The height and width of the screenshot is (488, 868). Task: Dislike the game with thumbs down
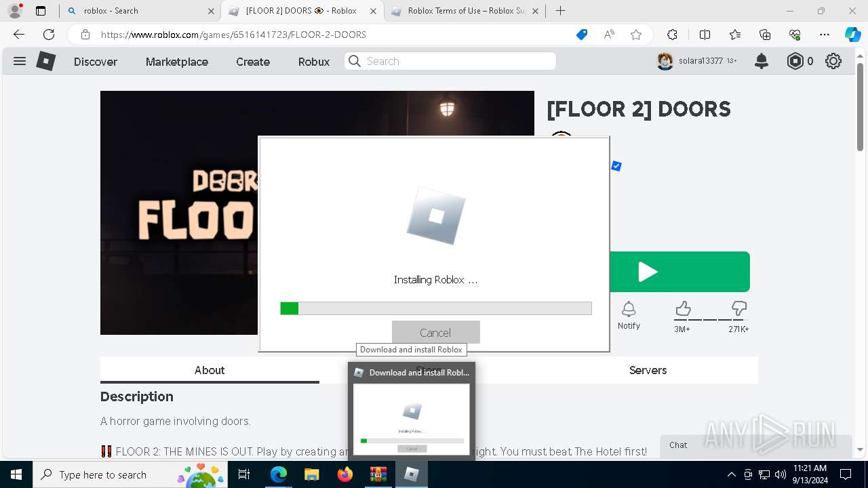[739, 309]
